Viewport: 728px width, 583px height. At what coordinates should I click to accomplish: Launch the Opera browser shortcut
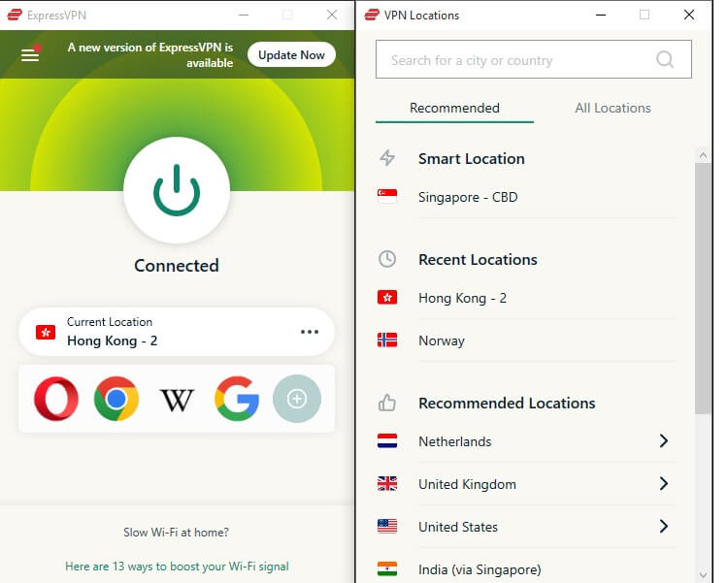tap(56, 399)
